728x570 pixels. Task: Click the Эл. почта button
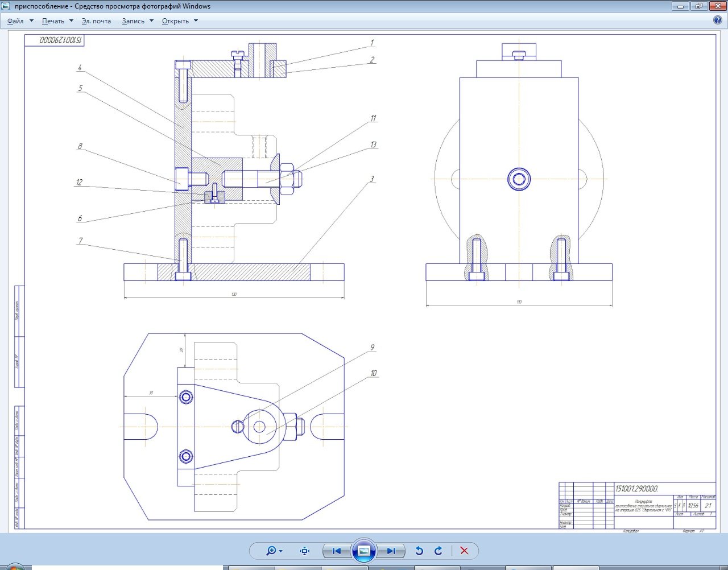coord(96,21)
